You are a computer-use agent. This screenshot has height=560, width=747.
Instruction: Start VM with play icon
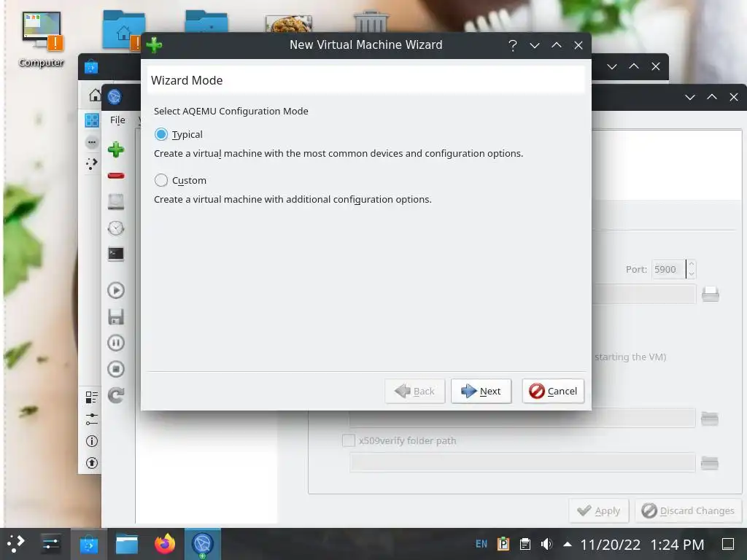point(116,290)
